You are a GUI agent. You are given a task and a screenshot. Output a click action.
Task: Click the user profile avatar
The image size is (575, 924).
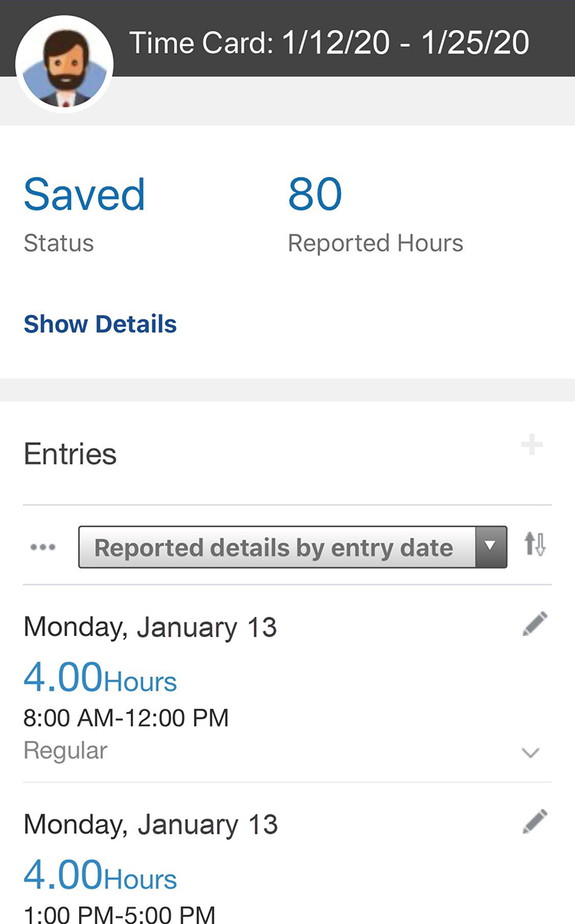[x=64, y=64]
